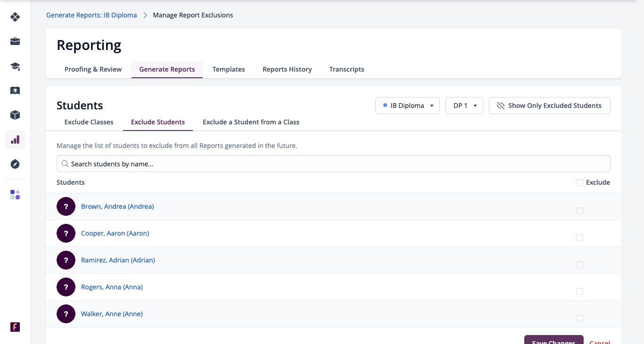Viewport: 644px width, 344px height.
Task: Click the Generate Reports: IB Diploma breadcrumb
Action: tap(91, 15)
